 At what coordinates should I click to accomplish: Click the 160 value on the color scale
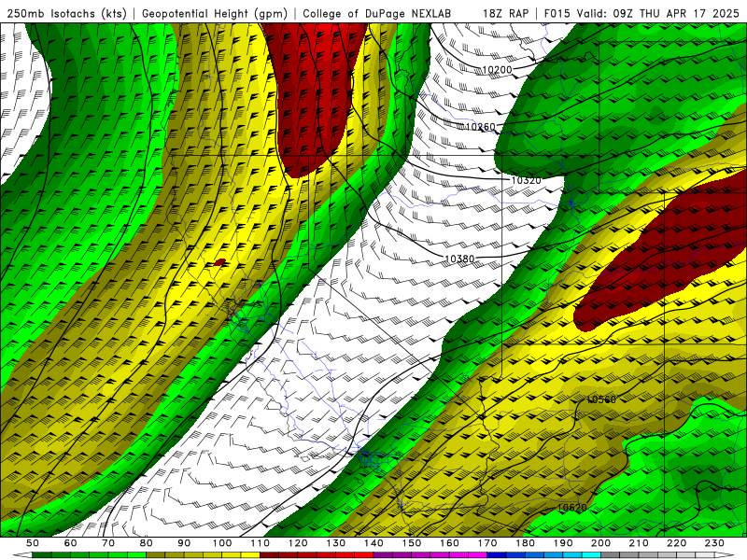point(450,543)
